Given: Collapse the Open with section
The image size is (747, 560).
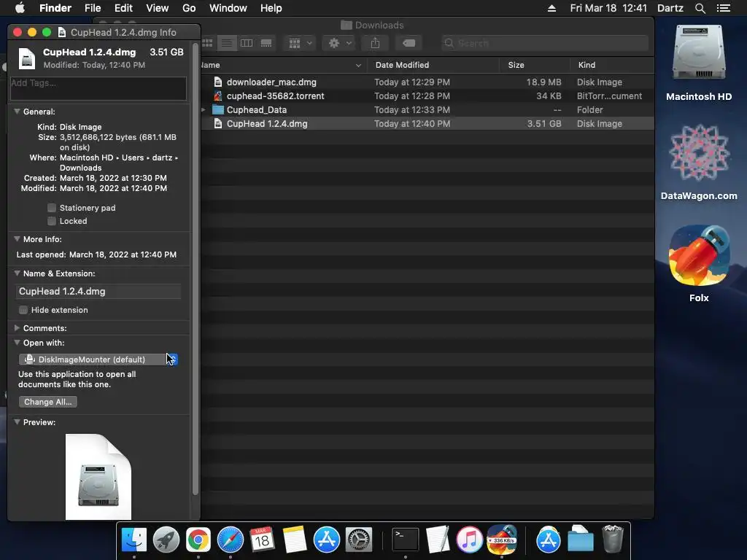Looking at the screenshot, I should coord(17,343).
